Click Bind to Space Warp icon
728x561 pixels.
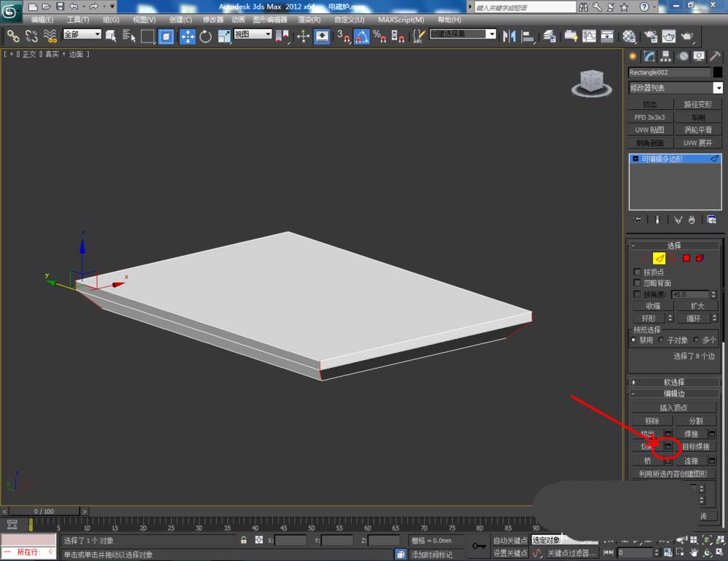tap(50, 36)
